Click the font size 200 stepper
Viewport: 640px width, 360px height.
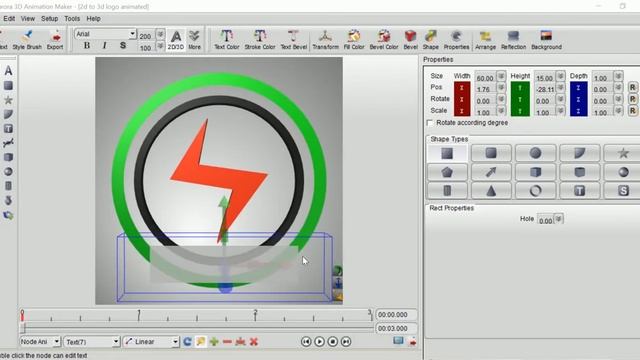pos(160,34)
